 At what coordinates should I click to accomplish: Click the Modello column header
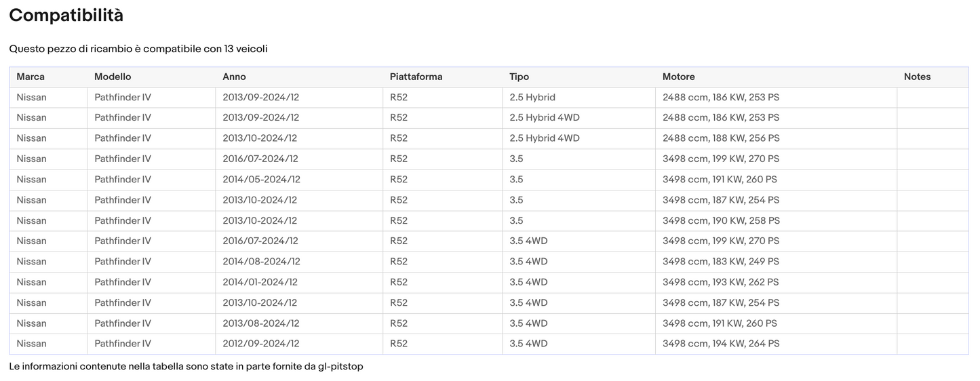click(113, 77)
